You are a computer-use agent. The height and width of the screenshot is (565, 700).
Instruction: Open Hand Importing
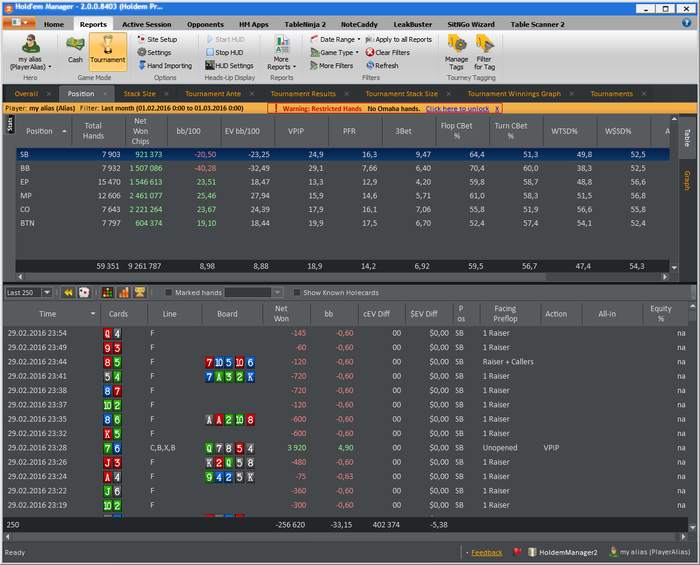point(165,66)
